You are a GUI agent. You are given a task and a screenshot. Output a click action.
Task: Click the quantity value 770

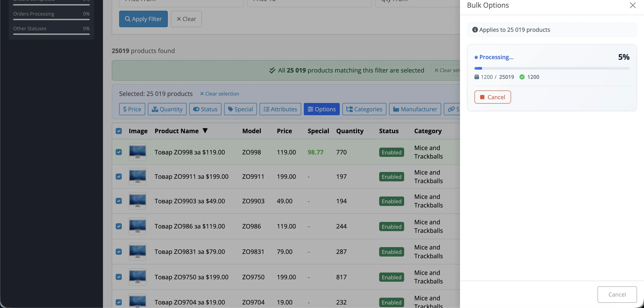[x=341, y=152]
